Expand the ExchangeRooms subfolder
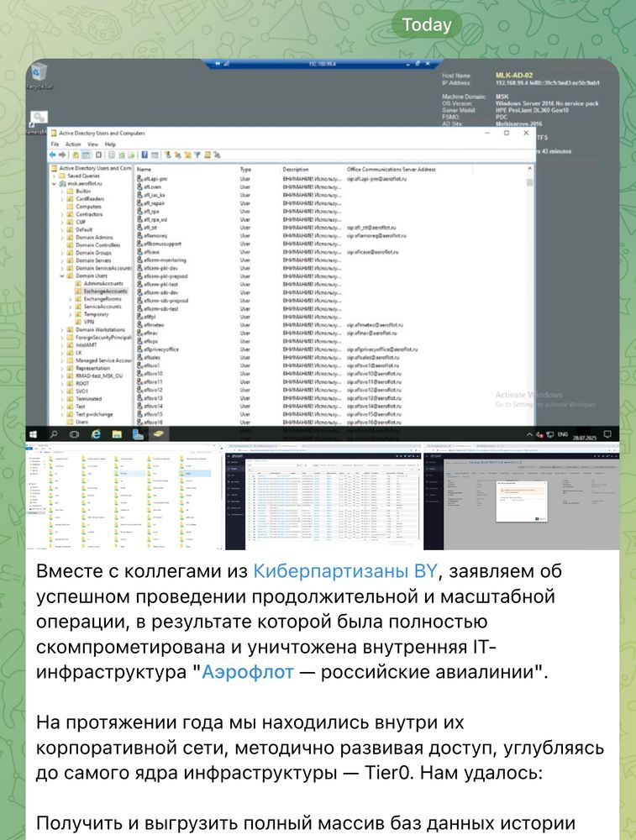This screenshot has height=840, width=636. tap(71, 299)
